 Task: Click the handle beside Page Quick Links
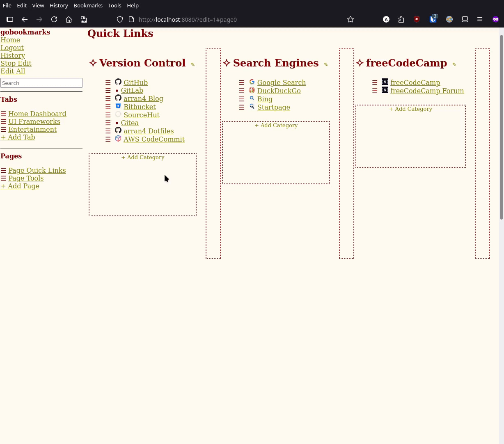pyautogui.click(x=3, y=170)
